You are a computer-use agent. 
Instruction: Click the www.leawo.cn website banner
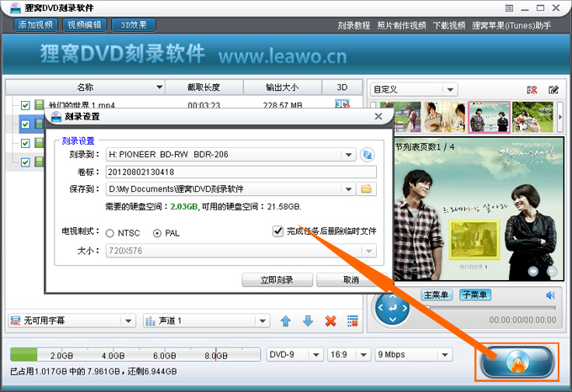pyautogui.click(x=283, y=56)
